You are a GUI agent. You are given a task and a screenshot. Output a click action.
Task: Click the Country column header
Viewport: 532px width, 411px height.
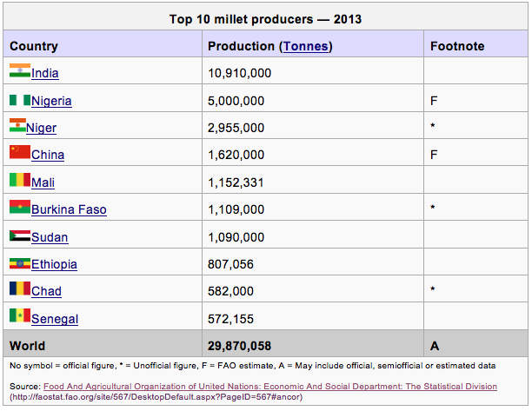pos(34,46)
